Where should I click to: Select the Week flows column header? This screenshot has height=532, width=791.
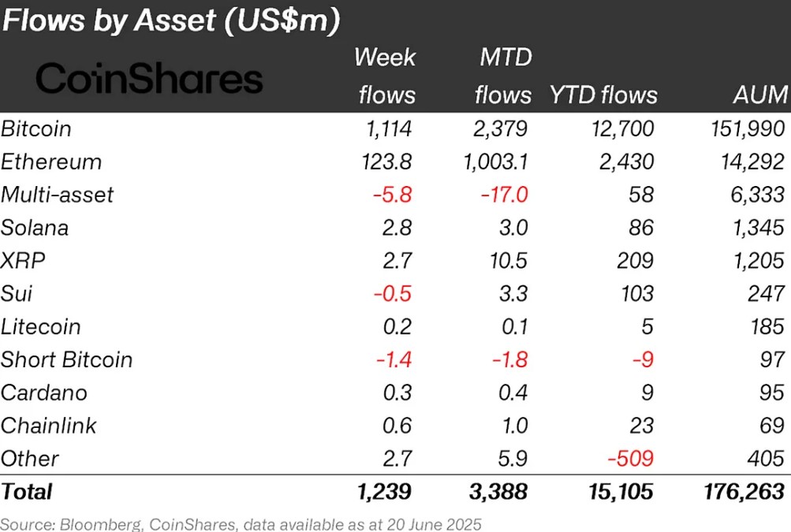point(386,76)
